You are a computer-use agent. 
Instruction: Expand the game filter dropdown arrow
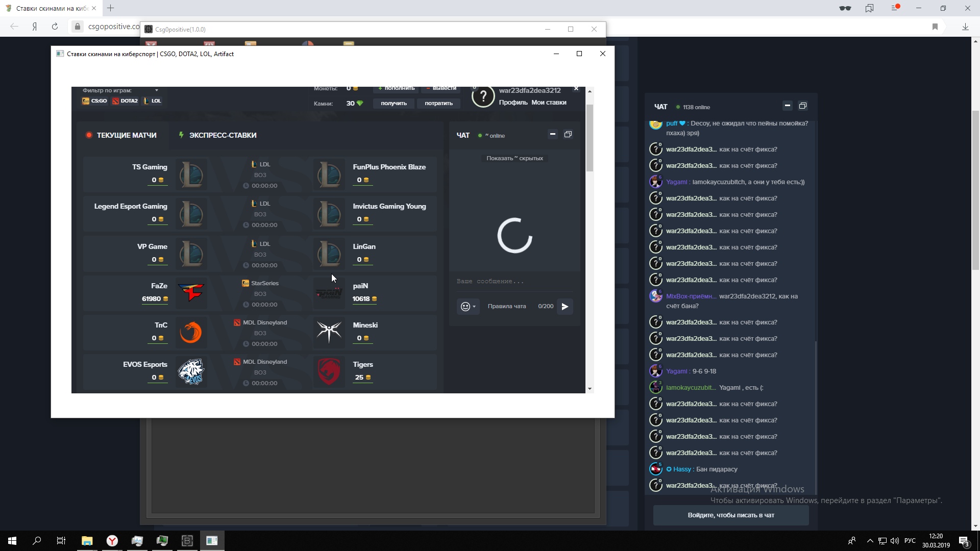click(157, 91)
